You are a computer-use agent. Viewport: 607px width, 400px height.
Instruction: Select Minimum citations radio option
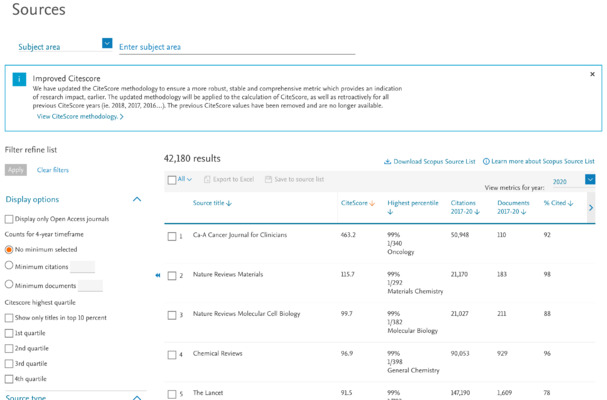[9, 266]
